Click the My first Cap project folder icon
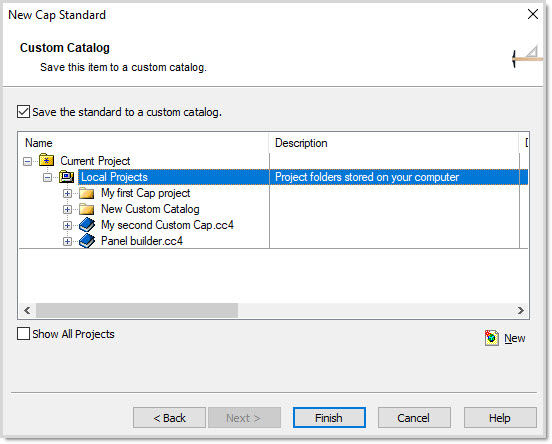 (87, 193)
